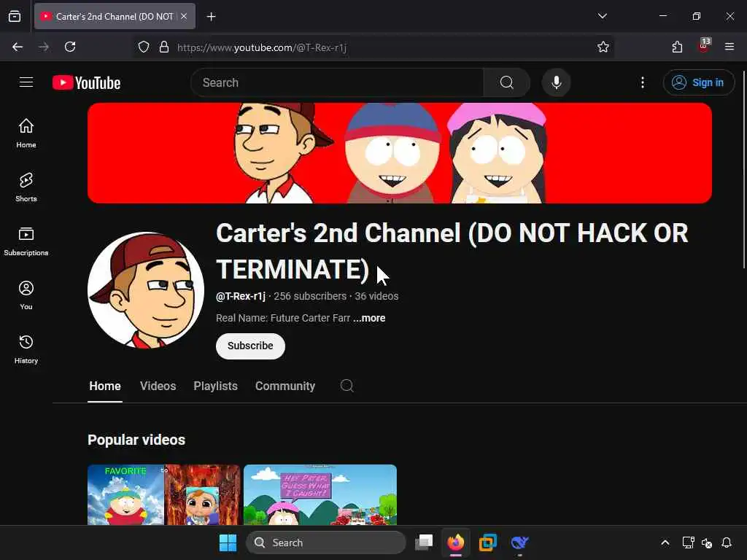Viewport: 747px width, 560px height.
Task: Switch to the Videos tab
Action: point(158,386)
